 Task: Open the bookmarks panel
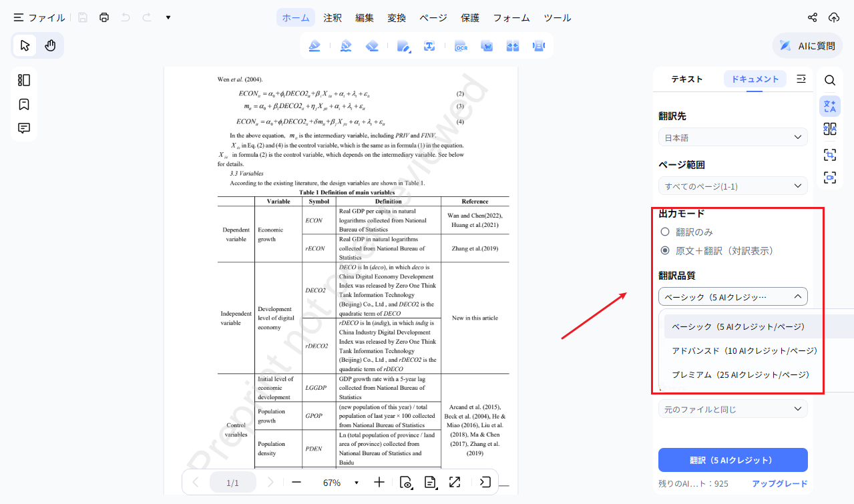24,104
